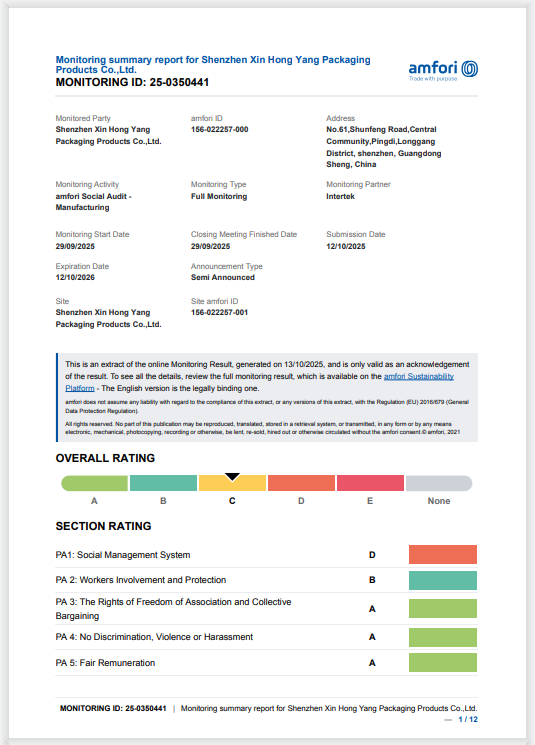Click the PA 5 Fair Remuneration label
The height and width of the screenshot is (745, 535).
tap(105, 663)
